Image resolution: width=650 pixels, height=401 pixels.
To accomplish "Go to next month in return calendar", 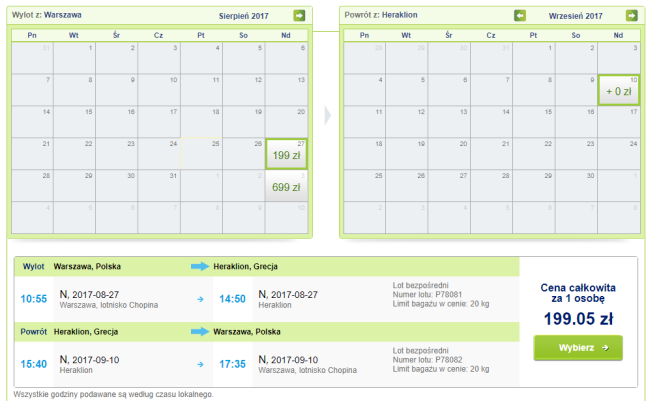I will click(x=631, y=16).
